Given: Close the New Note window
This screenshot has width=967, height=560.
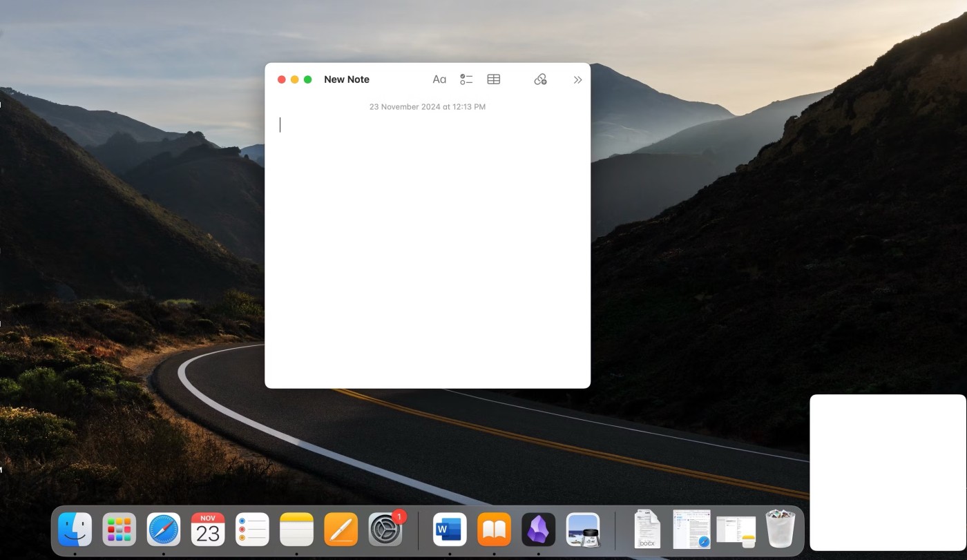Looking at the screenshot, I should (x=282, y=79).
